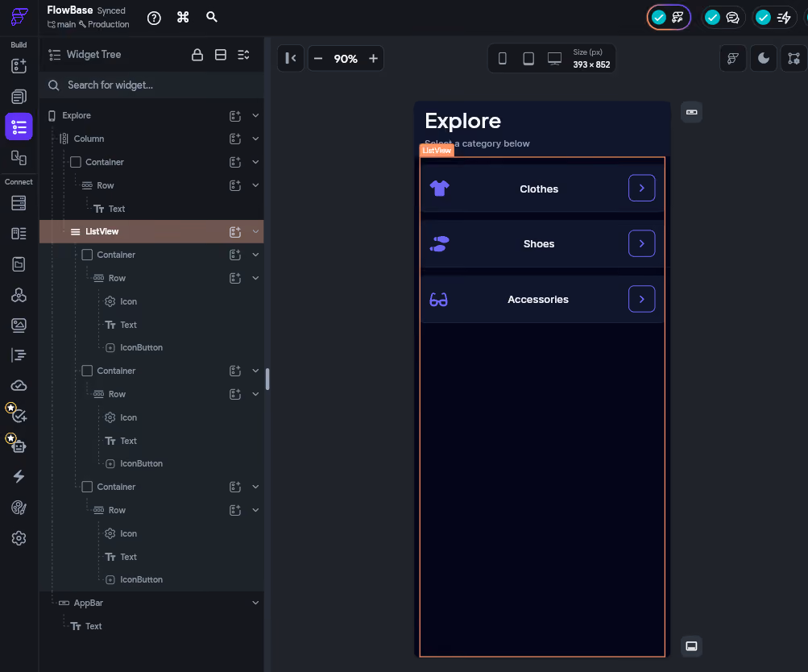Screen dimensions: 808x672
Task: Open the Media Assets icon
Action: click(19, 326)
